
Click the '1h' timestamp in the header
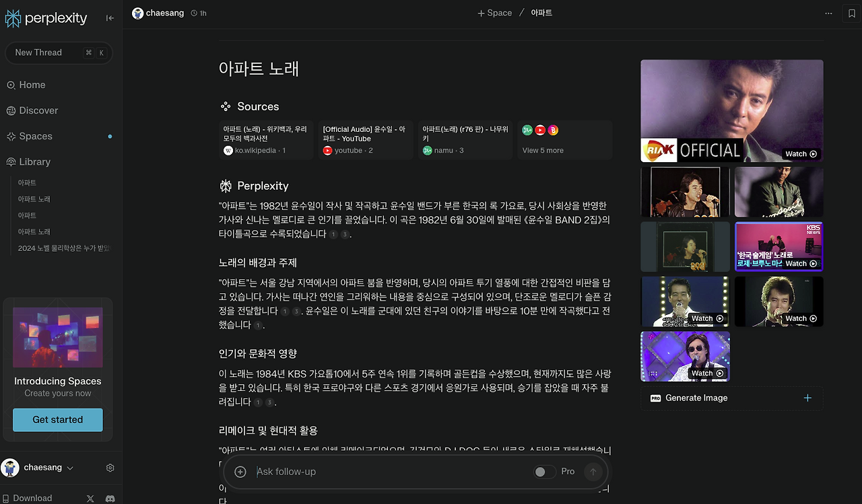tap(199, 13)
